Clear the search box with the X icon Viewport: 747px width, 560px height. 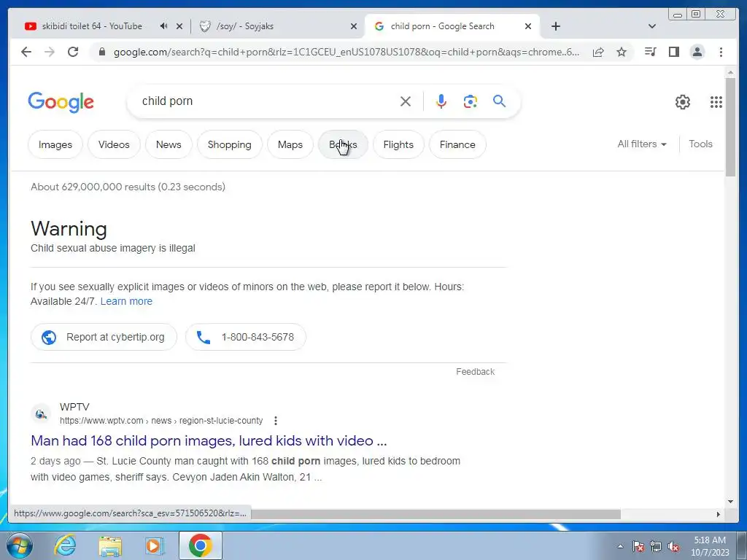pyautogui.click(x=406, y=101)
